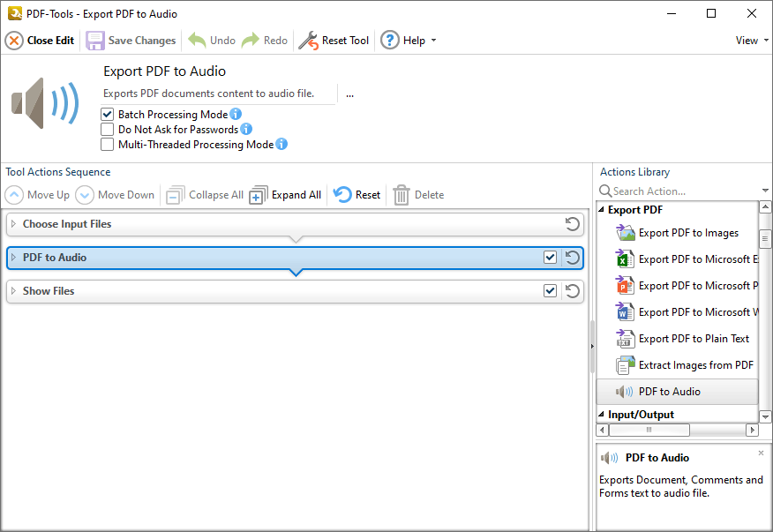Viewport: 773px width, 532px height.
Task: Close the PDF to Audio description pane
Action: click(x=762, y=453)
